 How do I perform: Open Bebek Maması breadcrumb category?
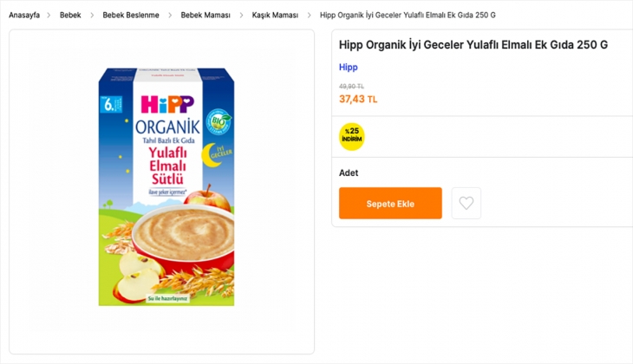pyautogui.click(x=206, y=16)
